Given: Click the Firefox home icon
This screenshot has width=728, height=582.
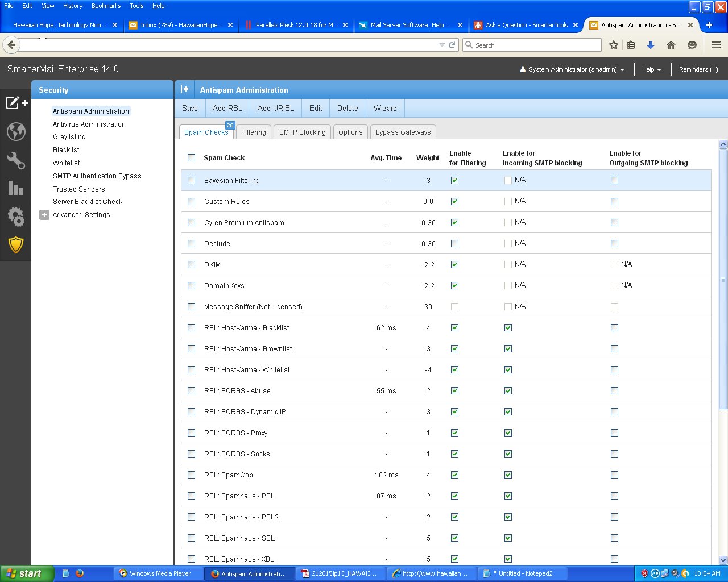Looking at the screenshot, I should coord(671,45).
